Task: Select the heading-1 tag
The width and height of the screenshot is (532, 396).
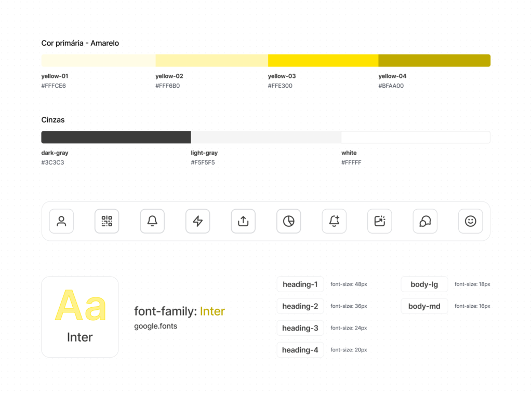Action: [x=300, y=284]
